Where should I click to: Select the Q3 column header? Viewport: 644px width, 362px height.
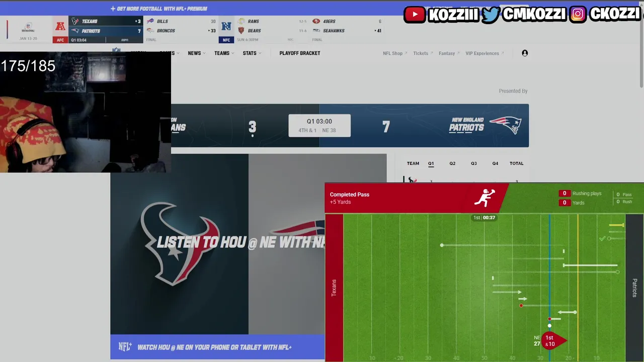(x=474, y=163)
